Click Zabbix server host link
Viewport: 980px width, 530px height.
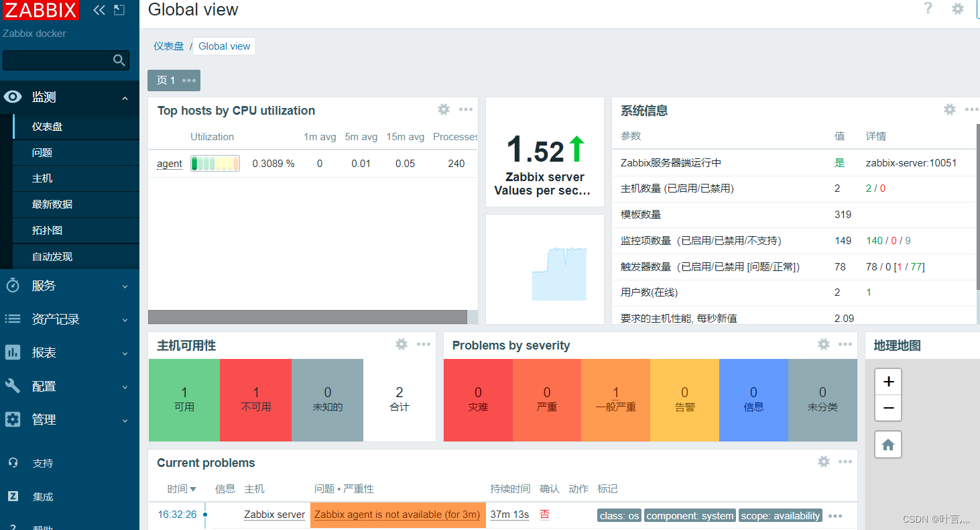[274, 515]
